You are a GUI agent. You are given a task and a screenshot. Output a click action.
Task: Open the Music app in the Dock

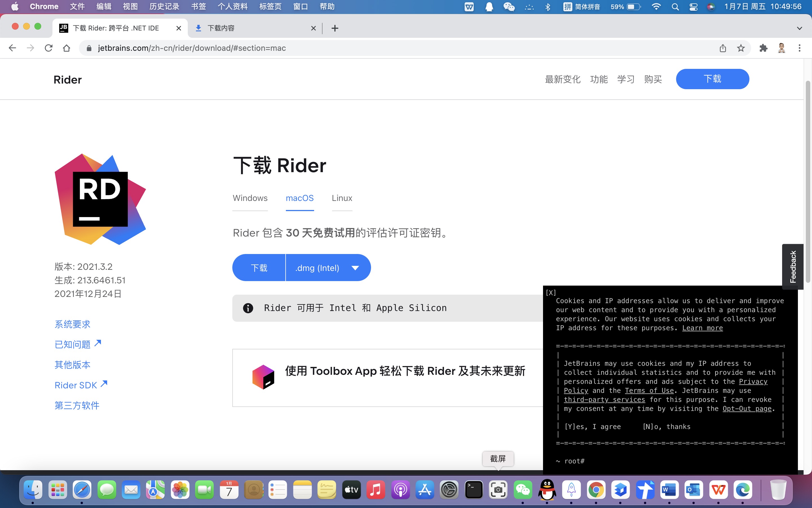click(376, 490)
